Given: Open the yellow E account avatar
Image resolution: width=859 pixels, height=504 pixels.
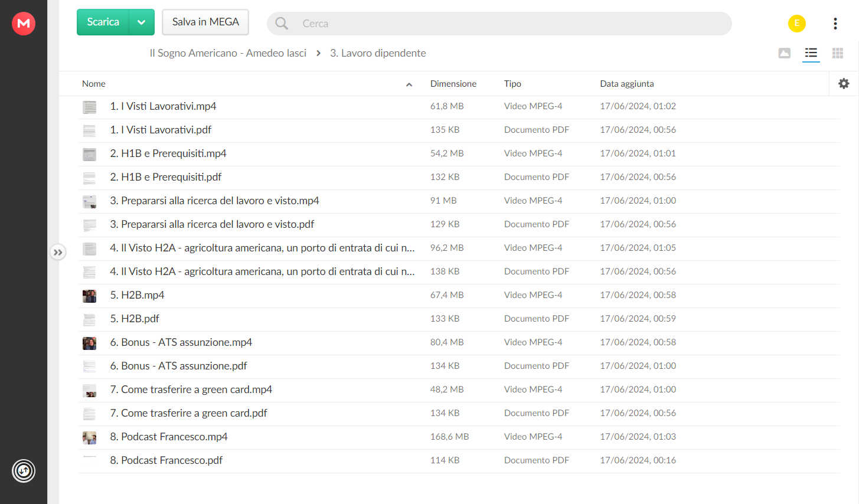Looking at the screenshot, I should click(797, 24).
